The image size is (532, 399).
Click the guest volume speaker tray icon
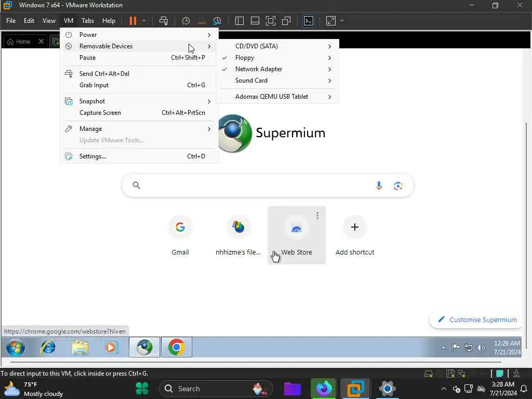click(481, 348)
